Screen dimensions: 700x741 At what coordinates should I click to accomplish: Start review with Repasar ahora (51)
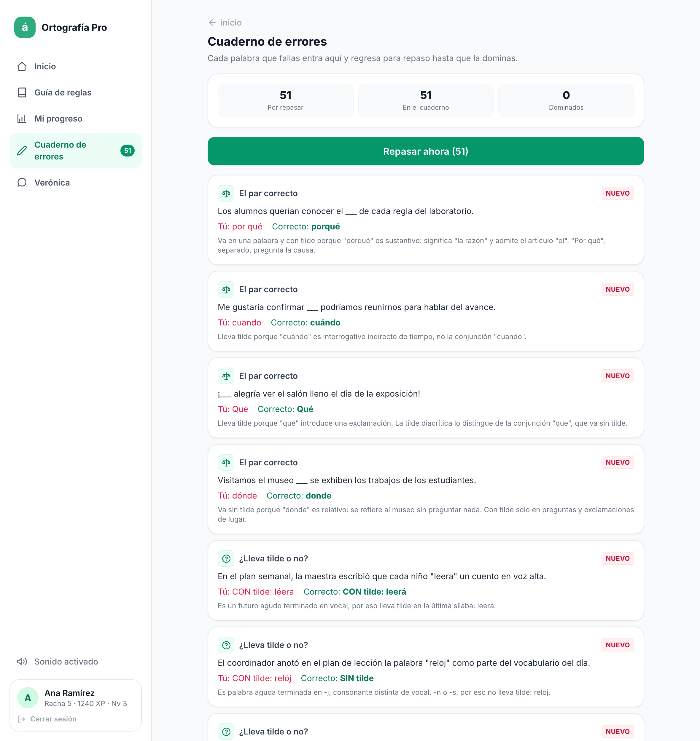[x=425, y=151]
